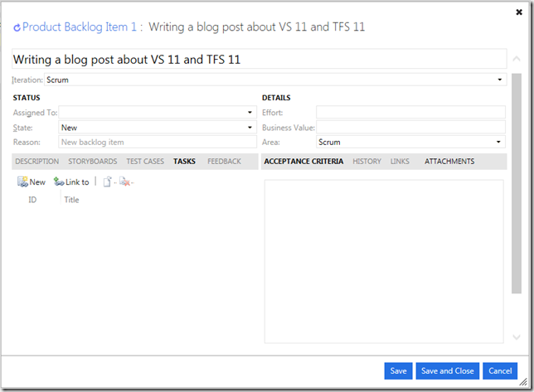Edit the work item title field
Viewport: 534px width, 392px height.
[x=260, y=59]
